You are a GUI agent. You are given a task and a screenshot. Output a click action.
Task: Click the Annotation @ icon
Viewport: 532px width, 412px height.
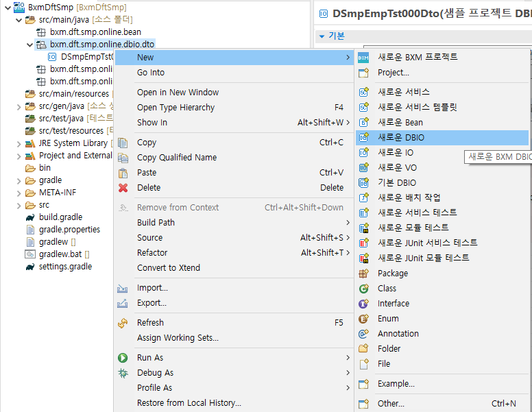click(364, 334)
